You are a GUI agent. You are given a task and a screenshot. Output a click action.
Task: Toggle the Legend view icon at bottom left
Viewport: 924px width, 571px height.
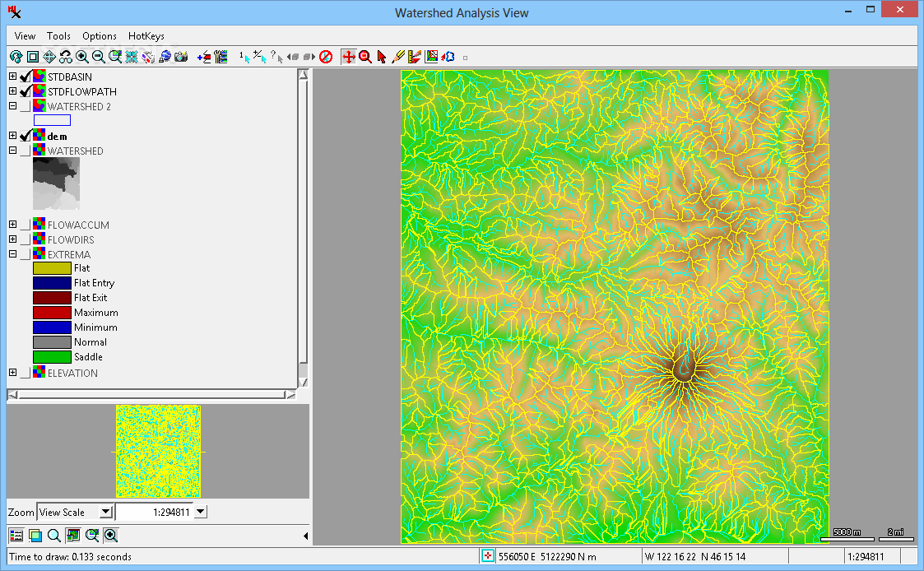[16, 535]
